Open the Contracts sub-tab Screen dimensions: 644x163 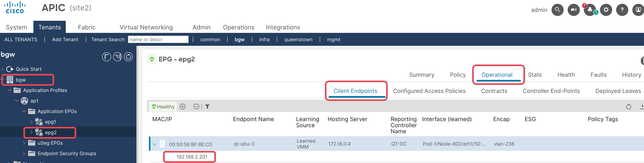[494, 91]
